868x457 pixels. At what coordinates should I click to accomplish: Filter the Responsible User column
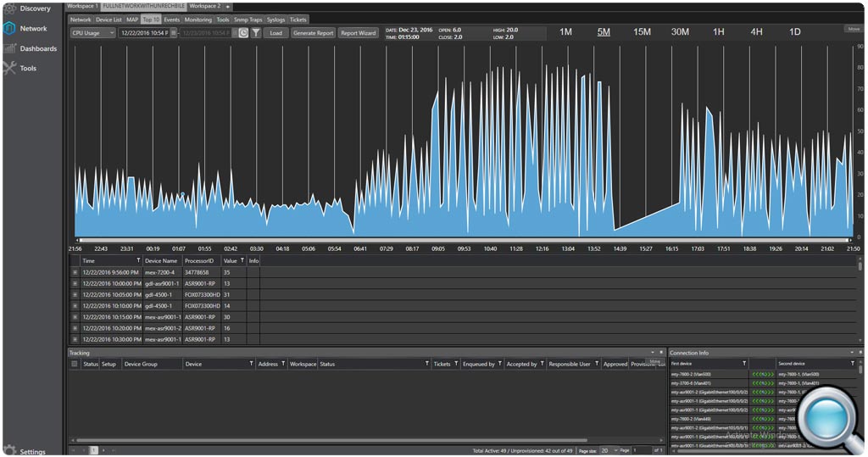coord(597,364)
